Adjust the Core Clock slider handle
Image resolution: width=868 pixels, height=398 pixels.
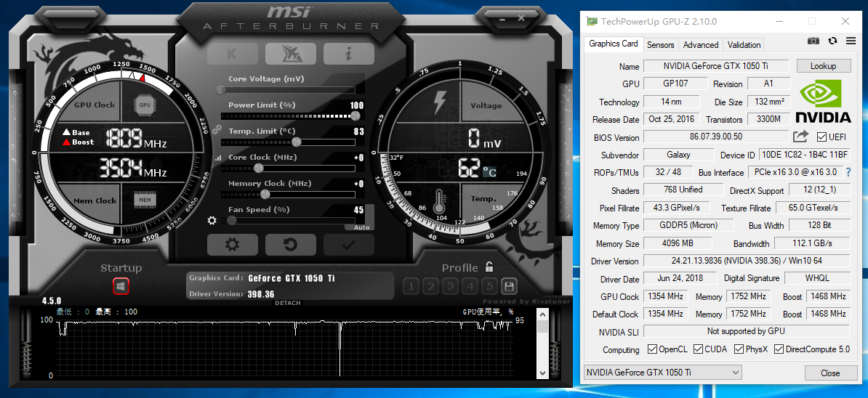tap(258, 168)
